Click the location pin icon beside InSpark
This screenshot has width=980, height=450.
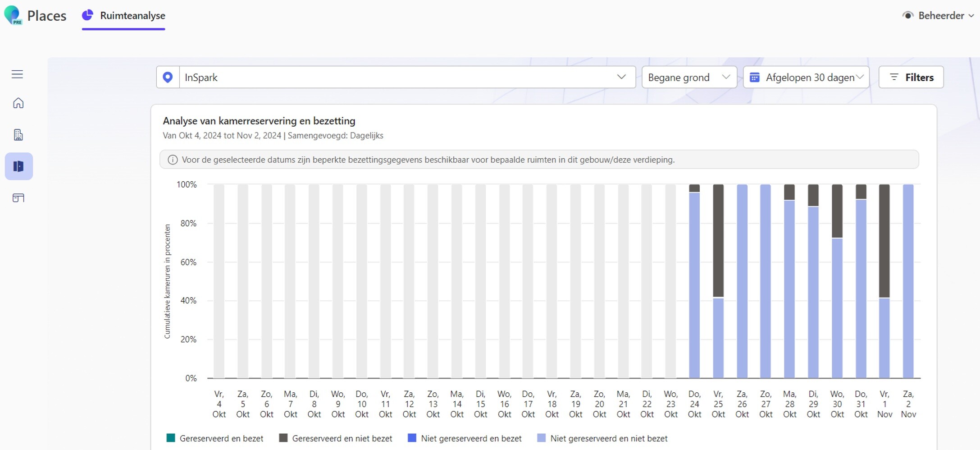point(168,78)
